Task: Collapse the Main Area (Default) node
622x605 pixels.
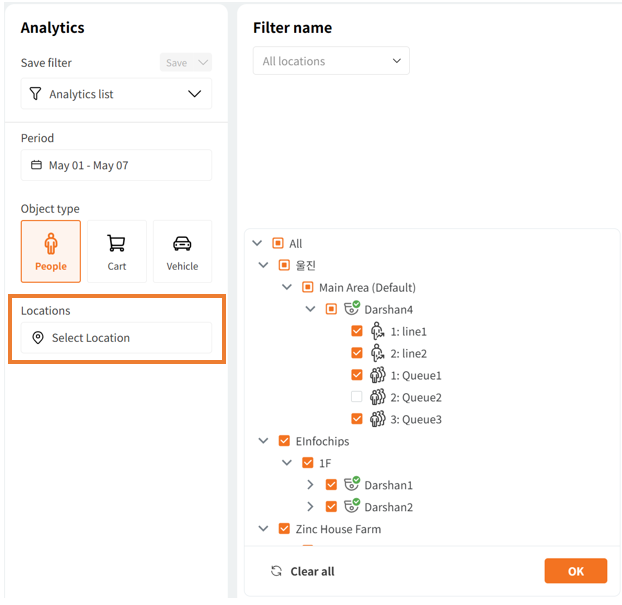Action: [287, 286]
